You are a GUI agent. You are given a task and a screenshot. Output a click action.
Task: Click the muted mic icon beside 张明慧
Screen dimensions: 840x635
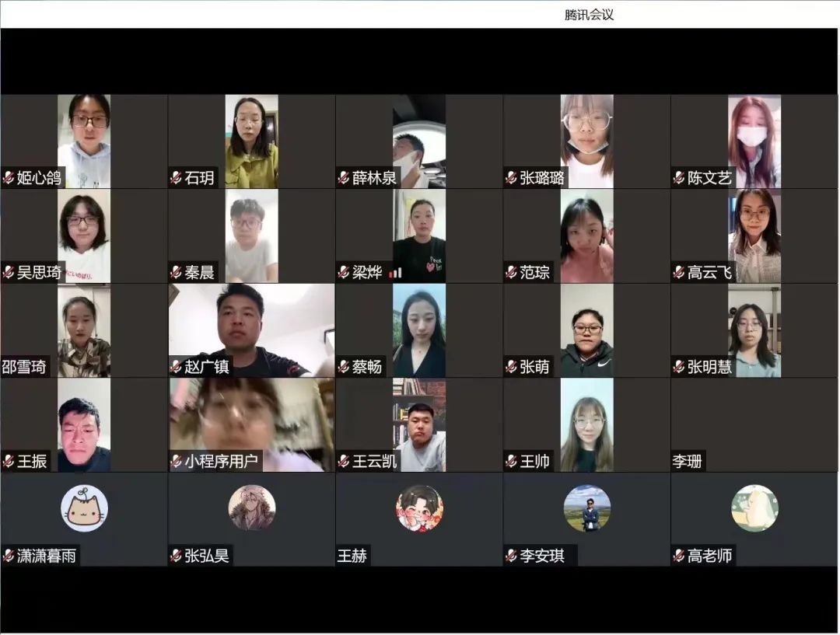pyautogui.click(x=679, y=367)
